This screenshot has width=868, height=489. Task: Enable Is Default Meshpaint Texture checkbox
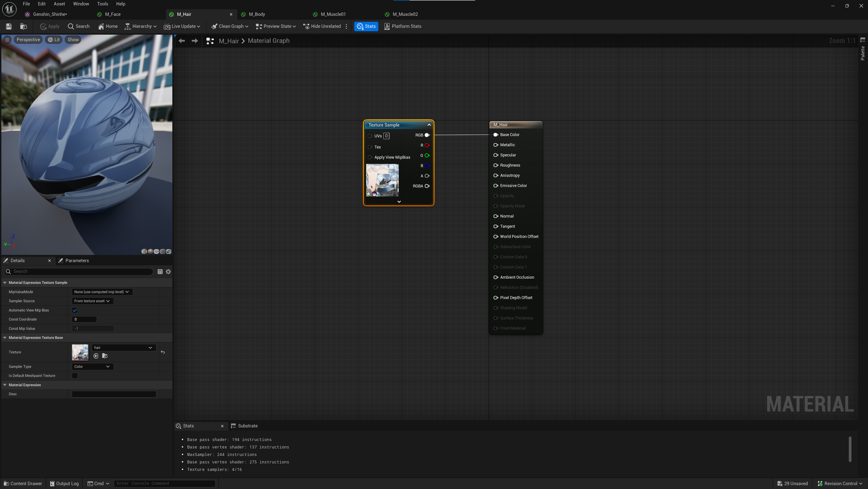pos(75,376)
